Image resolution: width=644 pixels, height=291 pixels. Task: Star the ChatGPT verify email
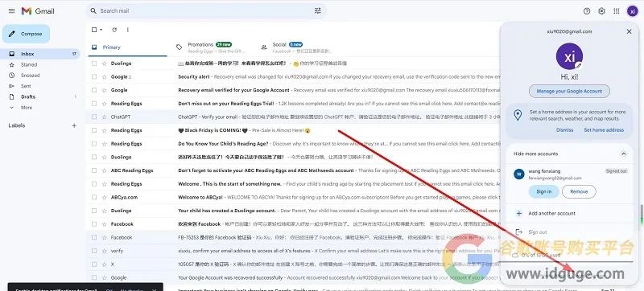pyautogui.click(x=105, y=117)
